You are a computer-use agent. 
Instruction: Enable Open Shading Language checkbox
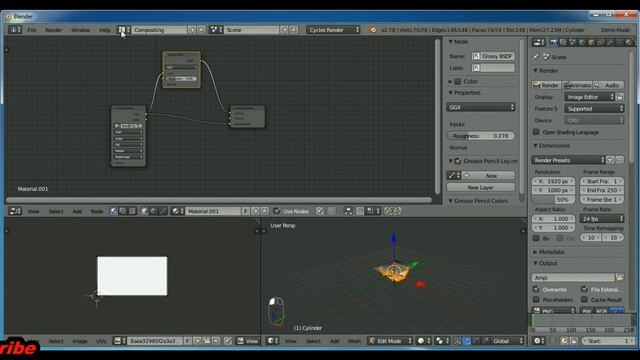(x=536, y=132)
